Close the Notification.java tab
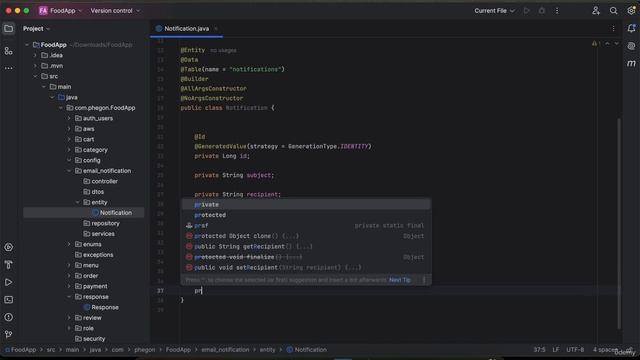Screen dimensions: 640x360 tap(216, 29)
